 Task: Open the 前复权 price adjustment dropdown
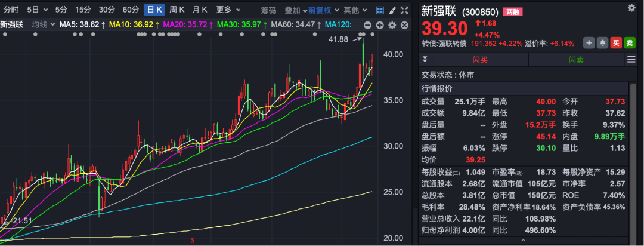323,10
